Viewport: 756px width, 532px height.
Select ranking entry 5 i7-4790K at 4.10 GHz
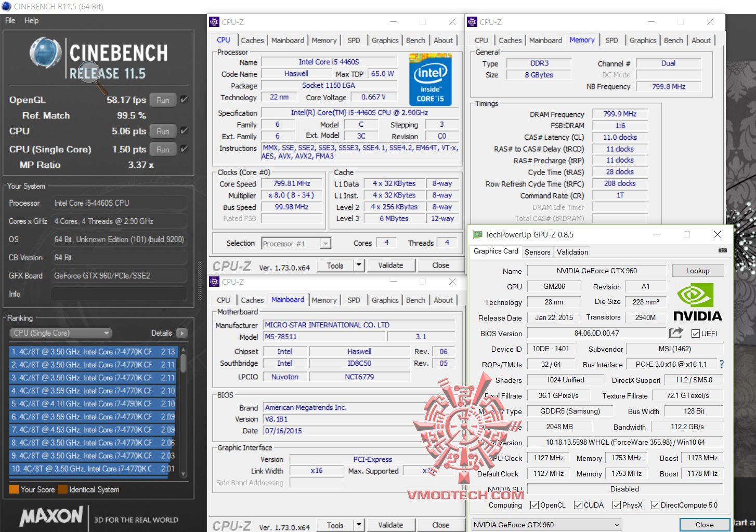[94, 404]
